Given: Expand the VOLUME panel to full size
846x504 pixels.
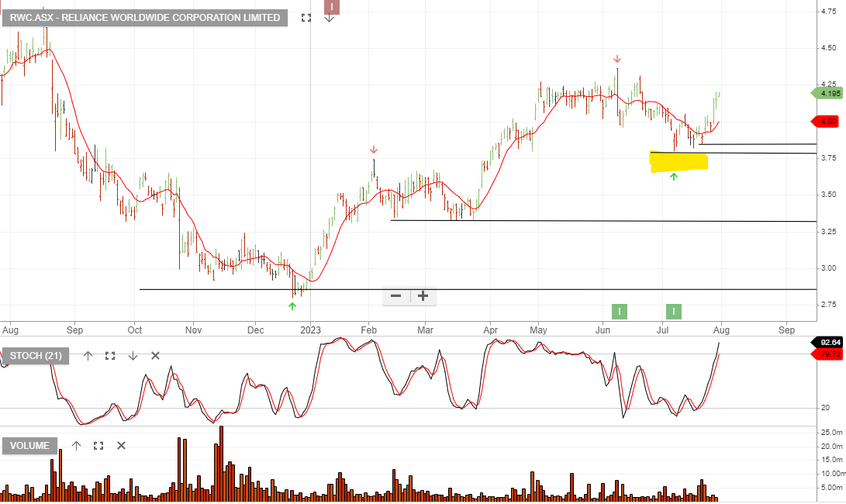Looking at the screenshot, I should 97,446.
